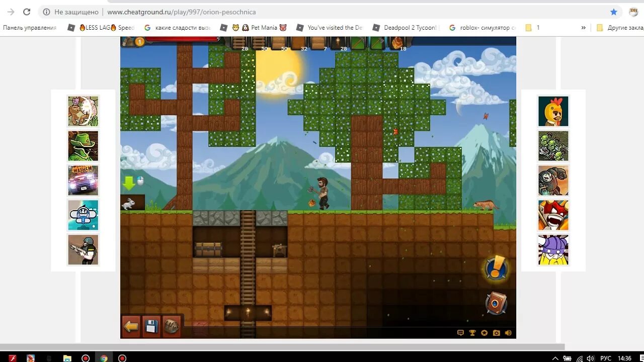This screenshot has height=362, width=644.
Task: Switch the РУС input language
Action: [606, 358]
